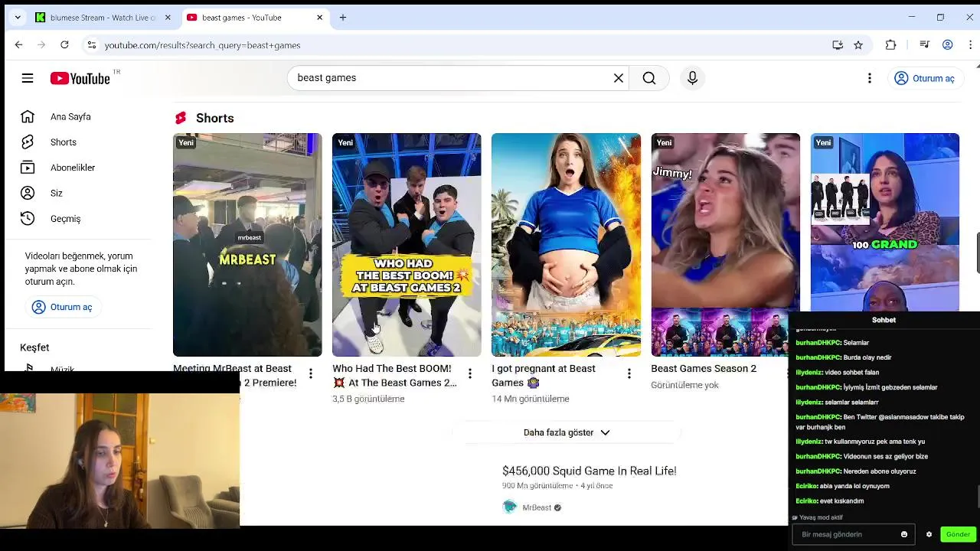Click the Oturum aç button in header
980x551 pixels.
pos(925,78)
